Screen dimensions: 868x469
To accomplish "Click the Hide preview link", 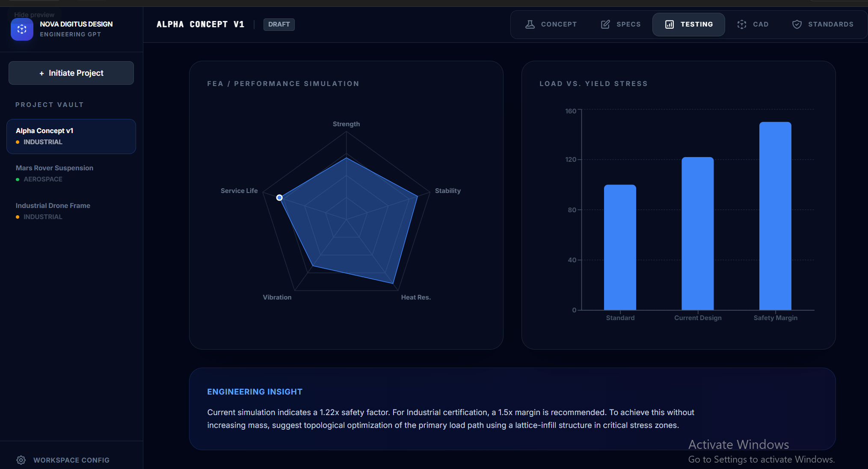I will point(34,15).
